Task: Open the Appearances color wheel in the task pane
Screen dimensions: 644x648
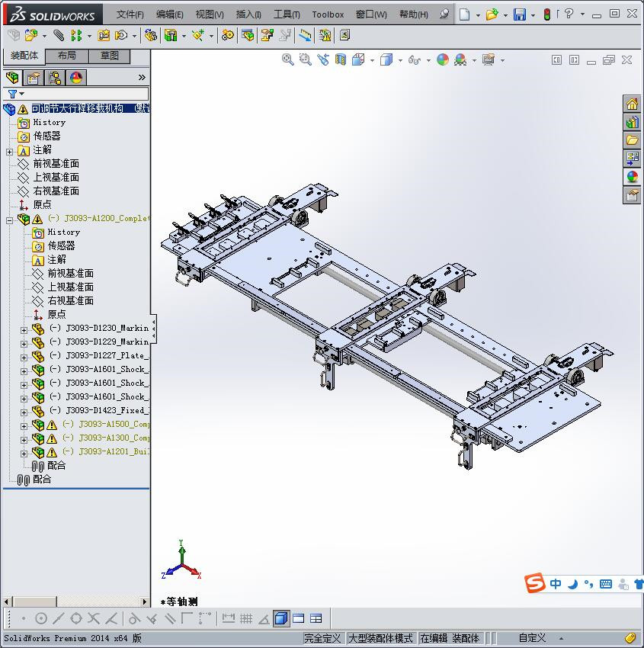Action: point(632,177)
